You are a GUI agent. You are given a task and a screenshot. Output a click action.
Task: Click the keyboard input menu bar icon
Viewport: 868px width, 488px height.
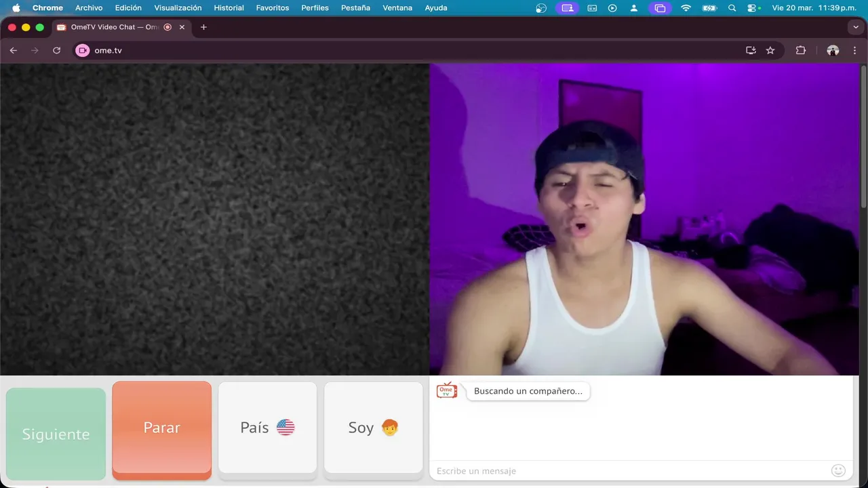pyautogui.click(x=591, y=8)
